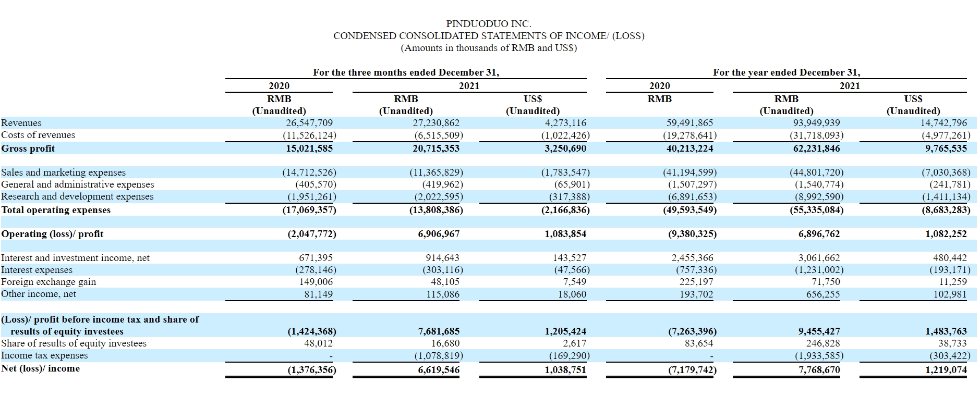This screenshot has height=396, width=980.
Task: Click the equity investees share value 246,828
Action: point(824,343)
